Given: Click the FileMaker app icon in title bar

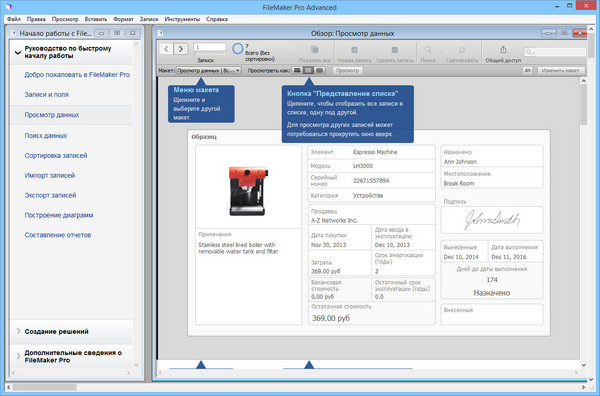Looking at the screenshot, I should (x=9, y=7).
